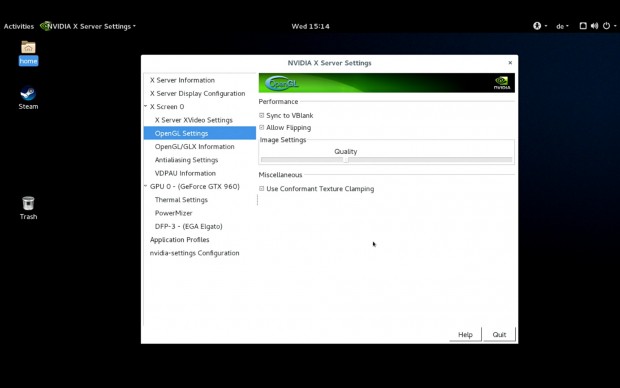Click the Help button
This screenshot has width=620, height=388.
click(x=465, y=335)
